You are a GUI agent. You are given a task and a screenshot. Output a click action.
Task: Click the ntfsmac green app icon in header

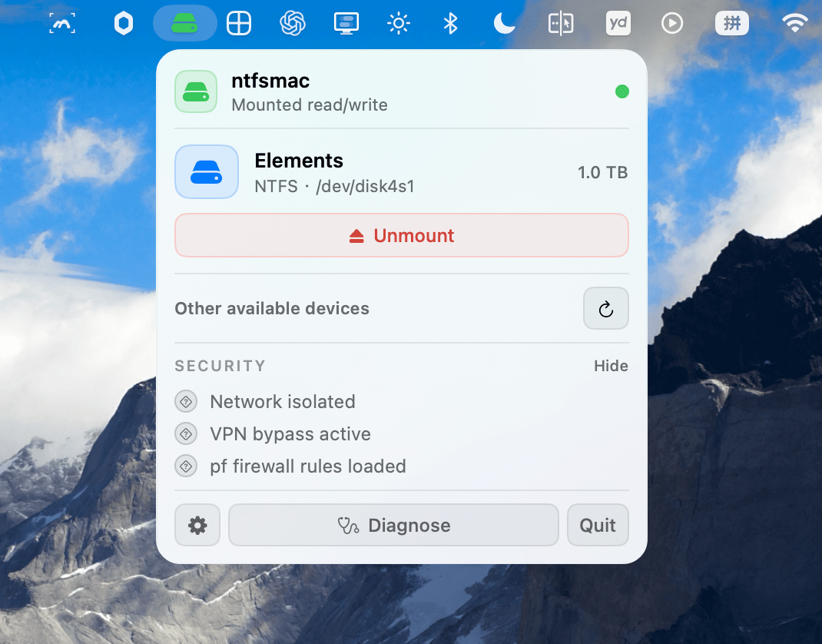click(x=196, y=91)
